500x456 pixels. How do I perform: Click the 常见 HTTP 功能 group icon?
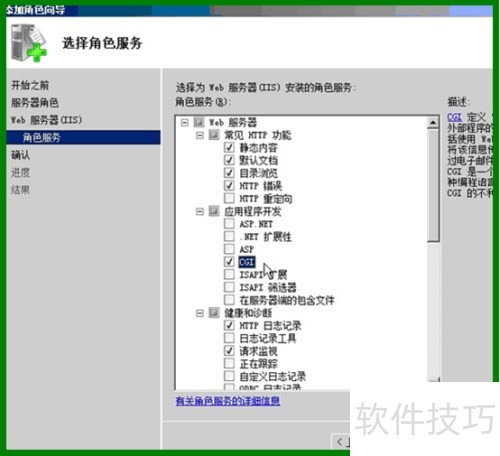214,135
